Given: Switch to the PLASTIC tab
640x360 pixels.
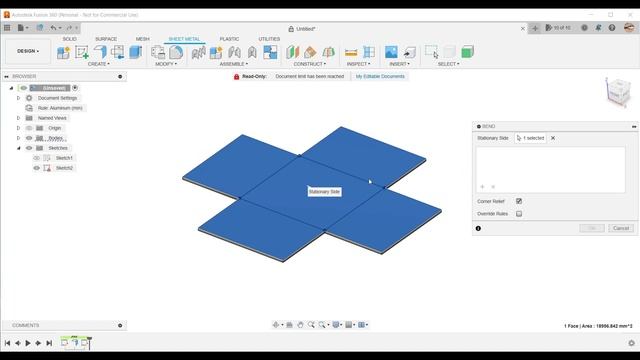Looking at the screenshot, I should click(229, 39).
